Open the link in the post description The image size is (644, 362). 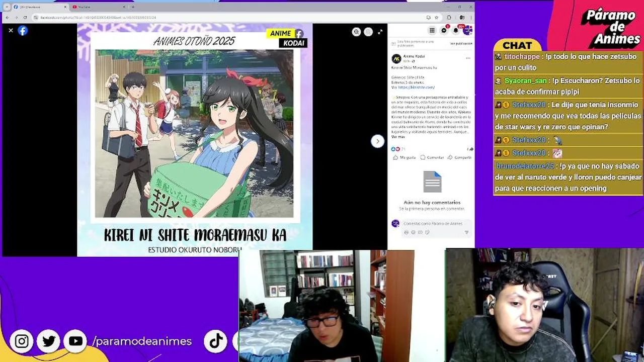click(x=416, y=87)
